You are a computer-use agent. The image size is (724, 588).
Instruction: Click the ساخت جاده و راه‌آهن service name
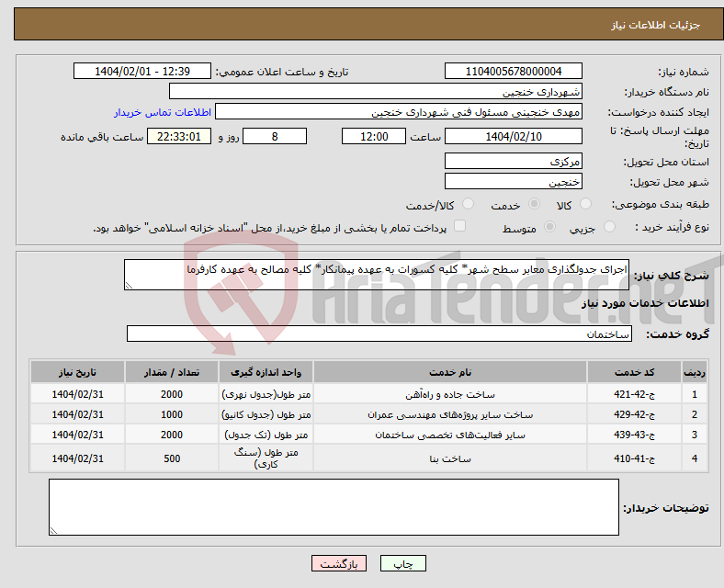(450, 395)
